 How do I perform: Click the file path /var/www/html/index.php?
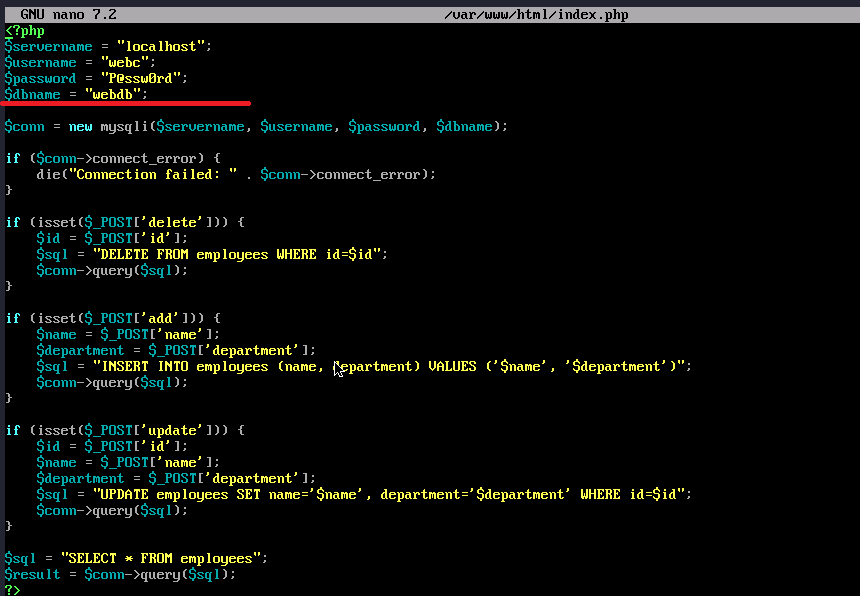[x=535, y=14]
